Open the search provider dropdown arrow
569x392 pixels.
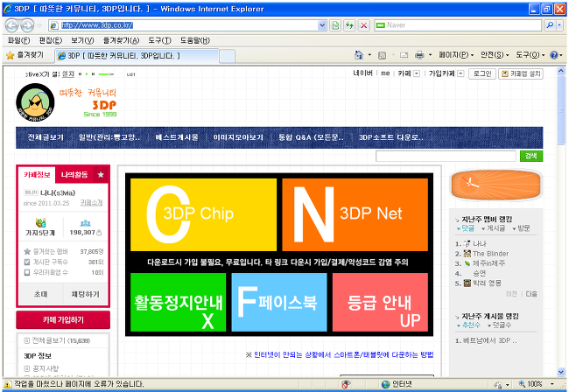pos(560,25)
